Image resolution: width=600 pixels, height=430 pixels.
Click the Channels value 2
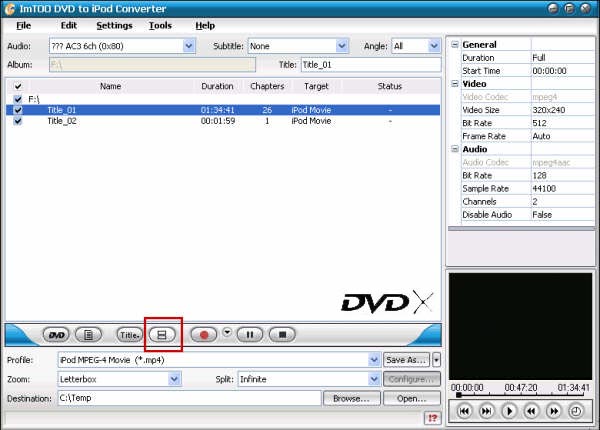click(535, 202)
